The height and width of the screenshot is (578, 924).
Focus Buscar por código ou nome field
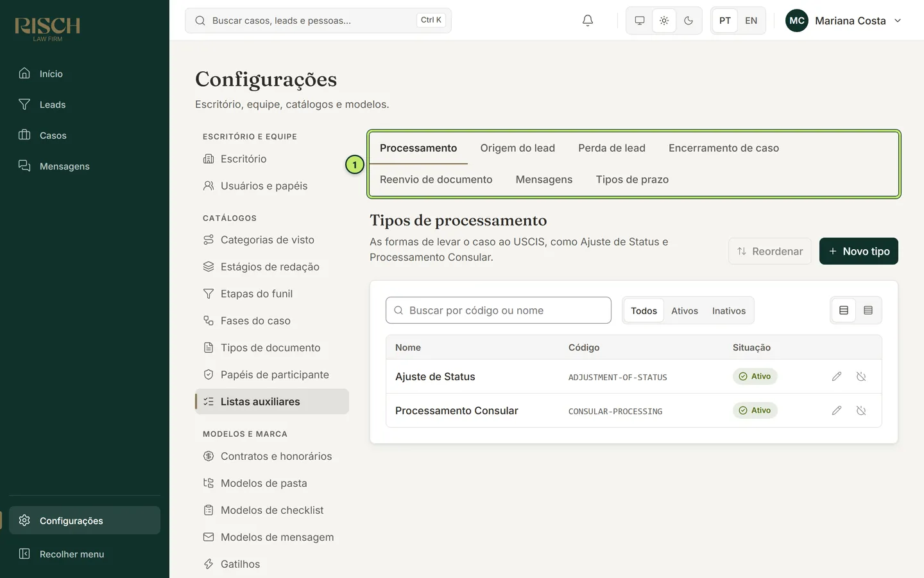[x=499, y=310]
